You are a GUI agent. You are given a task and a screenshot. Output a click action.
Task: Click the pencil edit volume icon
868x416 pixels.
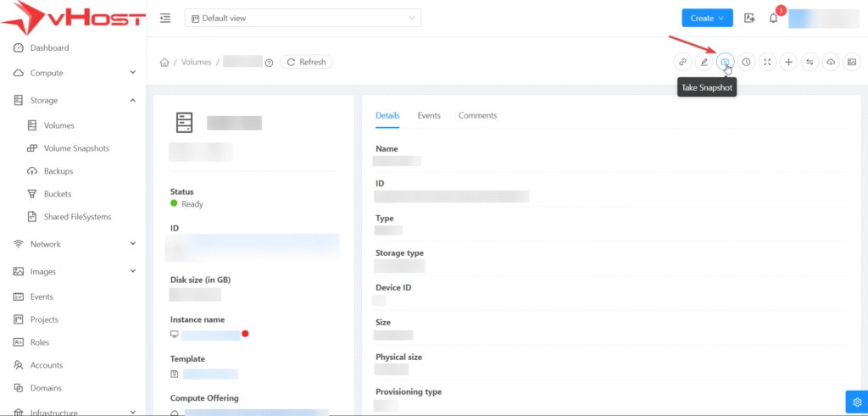[x=704, y=62]
